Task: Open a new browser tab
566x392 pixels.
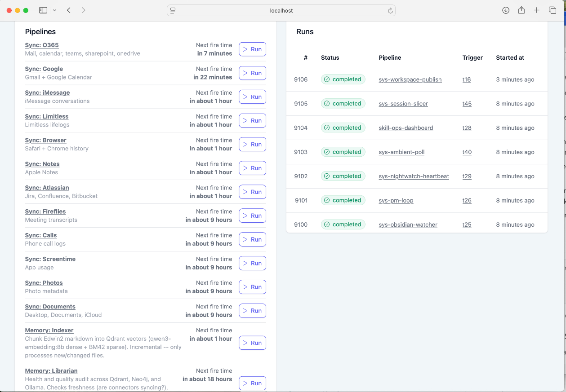Action: click(x=537, y=10)
